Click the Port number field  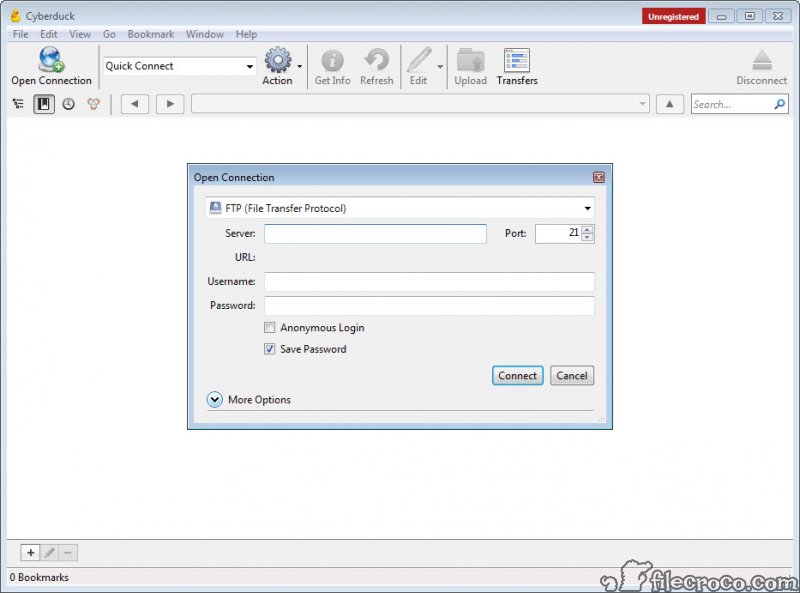(x=558, y=233)
